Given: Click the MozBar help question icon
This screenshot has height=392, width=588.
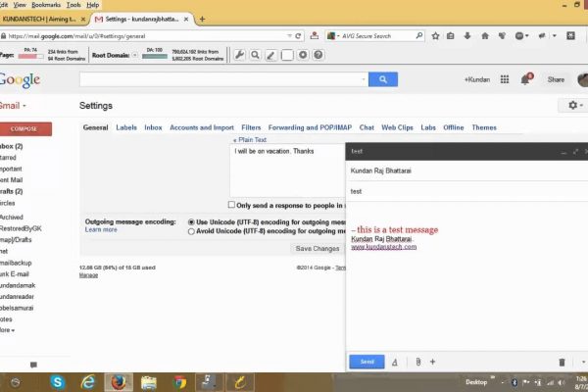Looking at the screenshot, I should [x=318, y=55].
